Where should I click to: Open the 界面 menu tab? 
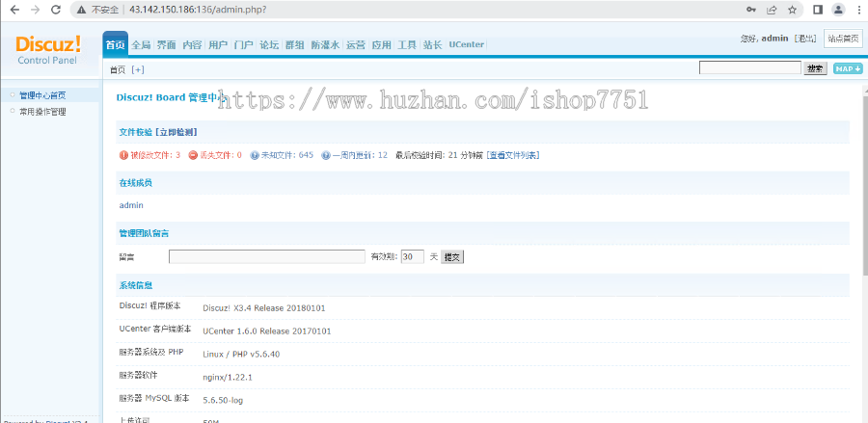tap(167, 44)
